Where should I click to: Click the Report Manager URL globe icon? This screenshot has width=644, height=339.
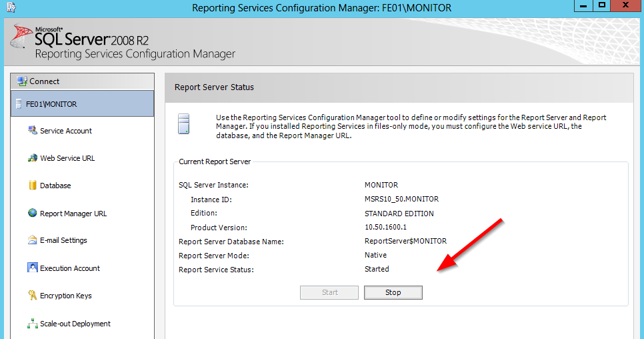coord(33,213)
